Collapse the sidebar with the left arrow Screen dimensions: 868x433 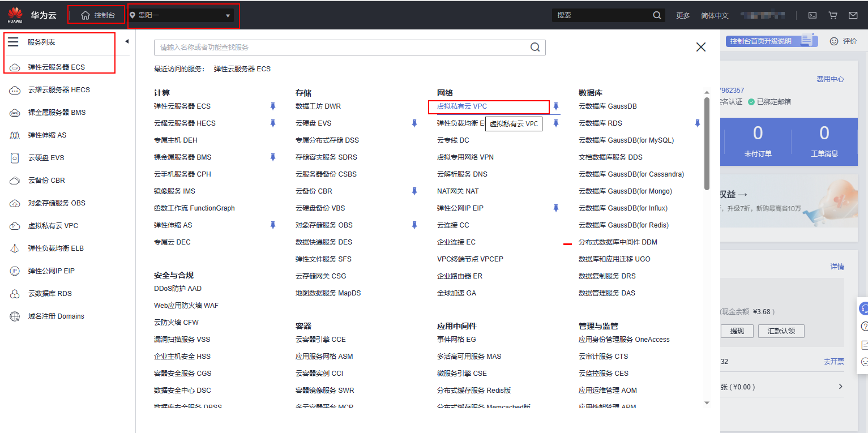pos(127,41)
